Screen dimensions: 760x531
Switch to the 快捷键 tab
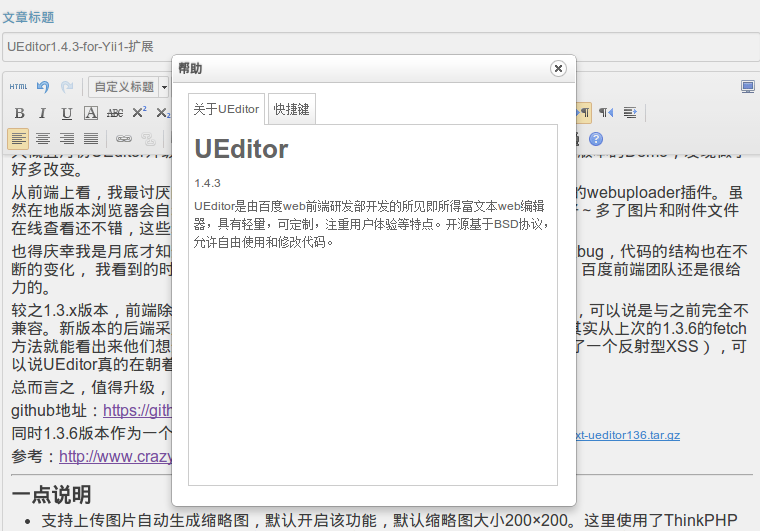[291, 109]
